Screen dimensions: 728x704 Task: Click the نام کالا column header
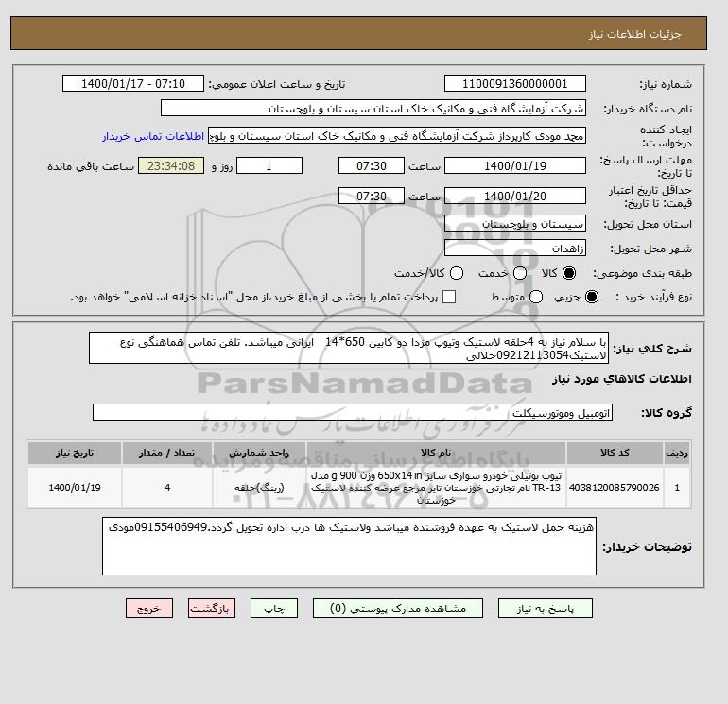[x=436, y=453]
